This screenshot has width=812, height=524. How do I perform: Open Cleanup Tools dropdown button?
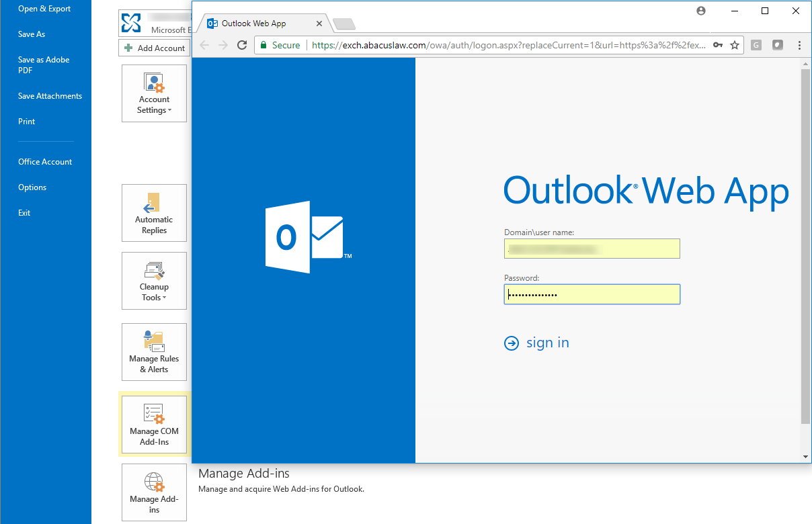[154, 281]
